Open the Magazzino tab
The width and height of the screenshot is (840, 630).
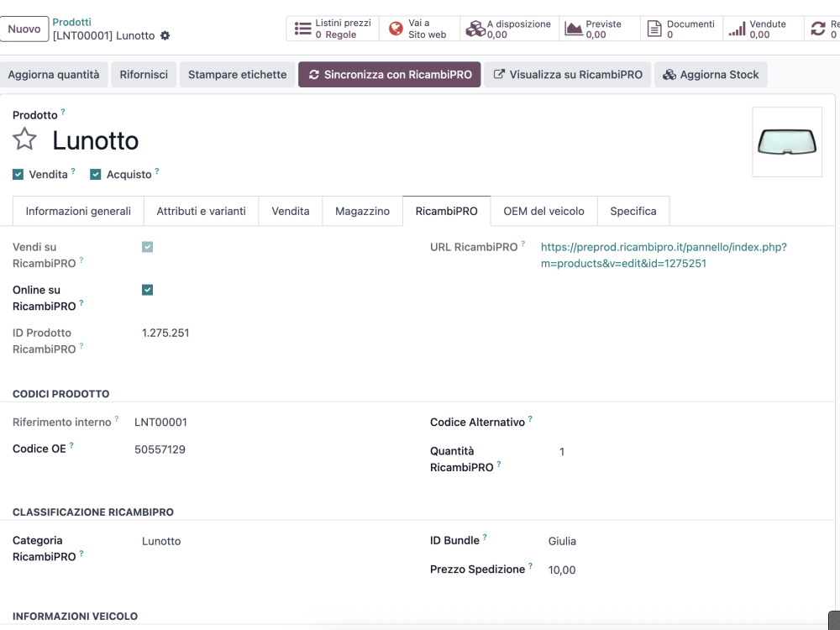[x=362, y=211]
